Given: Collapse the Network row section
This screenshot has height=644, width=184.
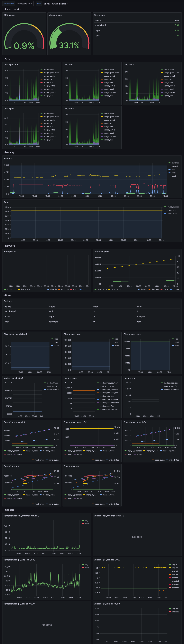Looking at the screenshot, I should click(9, 246).
